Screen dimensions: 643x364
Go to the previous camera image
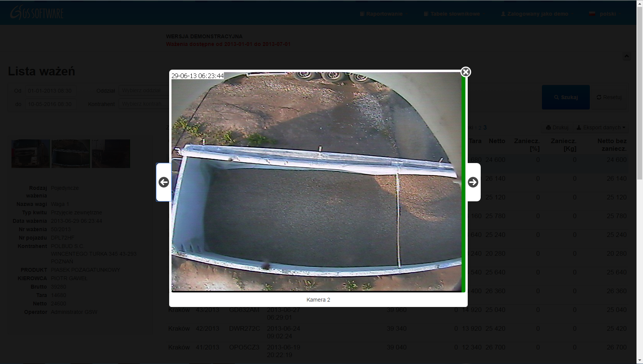click(x=164, y=182)
